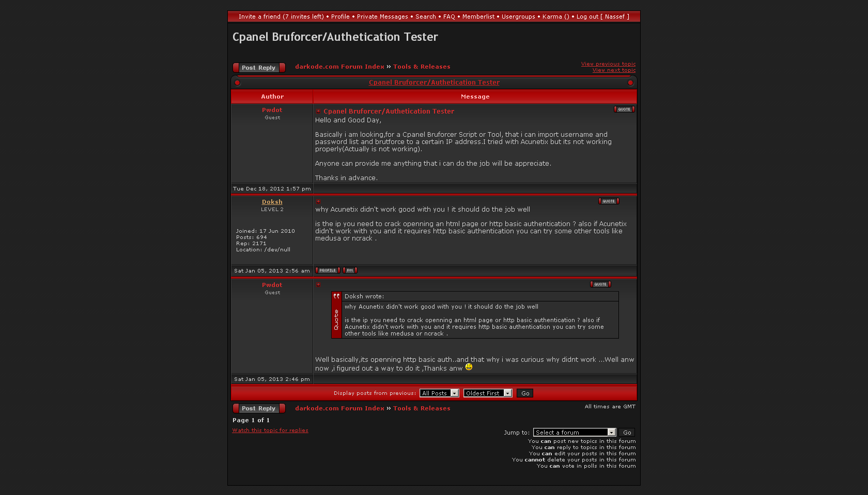Click small post icon beside first post title
868x495 pixels.
(x=318, y=111)
